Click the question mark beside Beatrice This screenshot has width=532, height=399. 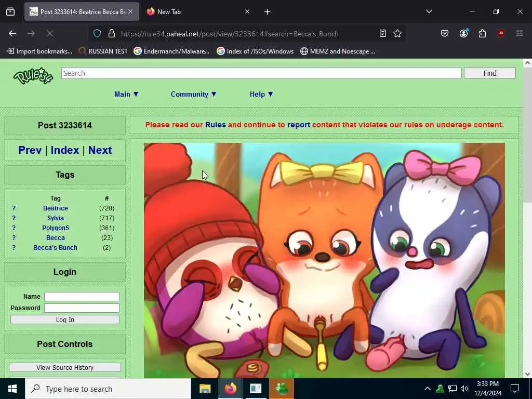[14, 208]
